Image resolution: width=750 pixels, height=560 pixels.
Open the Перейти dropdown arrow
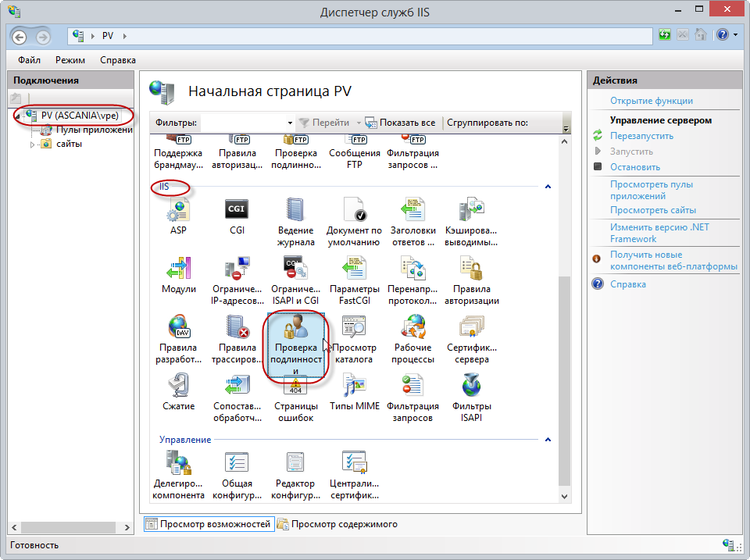point(359,123)
